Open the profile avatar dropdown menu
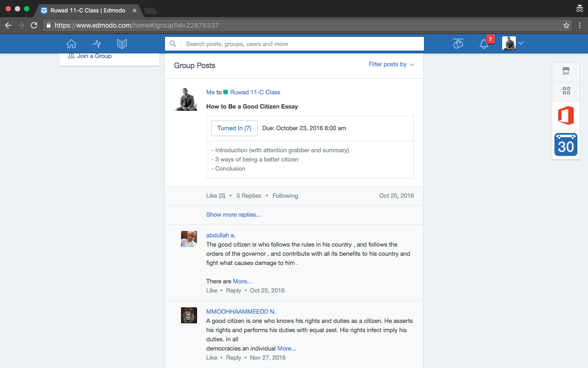 [x=513, y=44]
